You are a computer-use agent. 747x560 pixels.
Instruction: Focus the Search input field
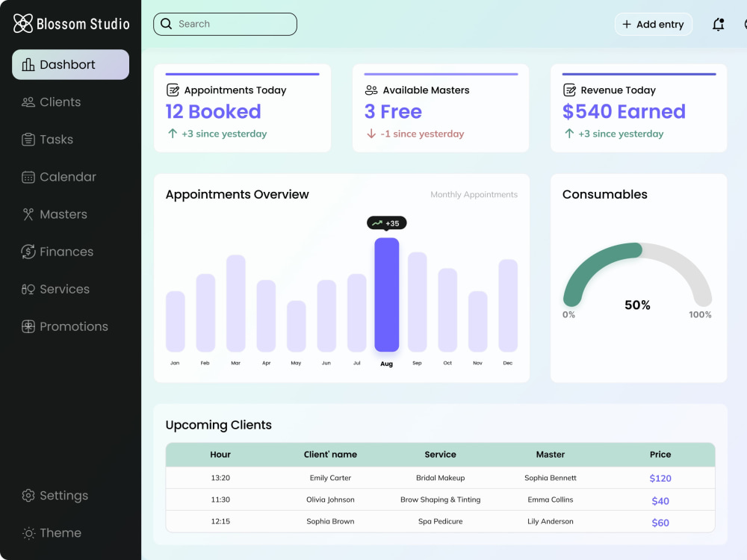[225, 24]
